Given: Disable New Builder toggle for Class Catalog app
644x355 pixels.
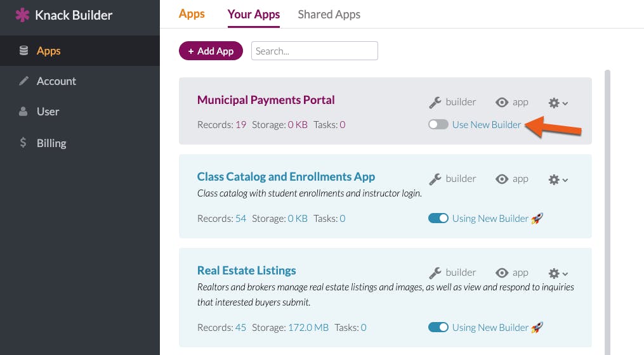Looking at the screenshot, I should (438, 218).
